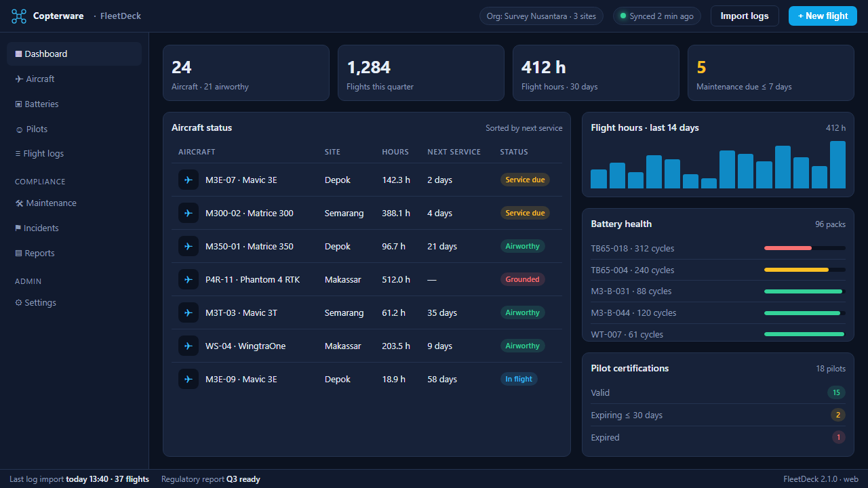Open the 24 Aircraft summary card
868x488 pixels.
coord(246,73)
